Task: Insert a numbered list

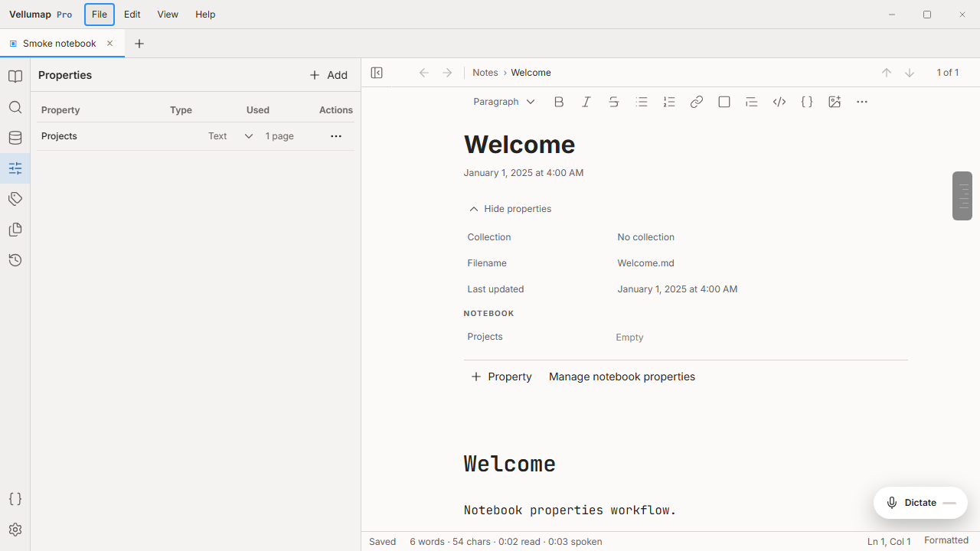Action: point(669,102)
